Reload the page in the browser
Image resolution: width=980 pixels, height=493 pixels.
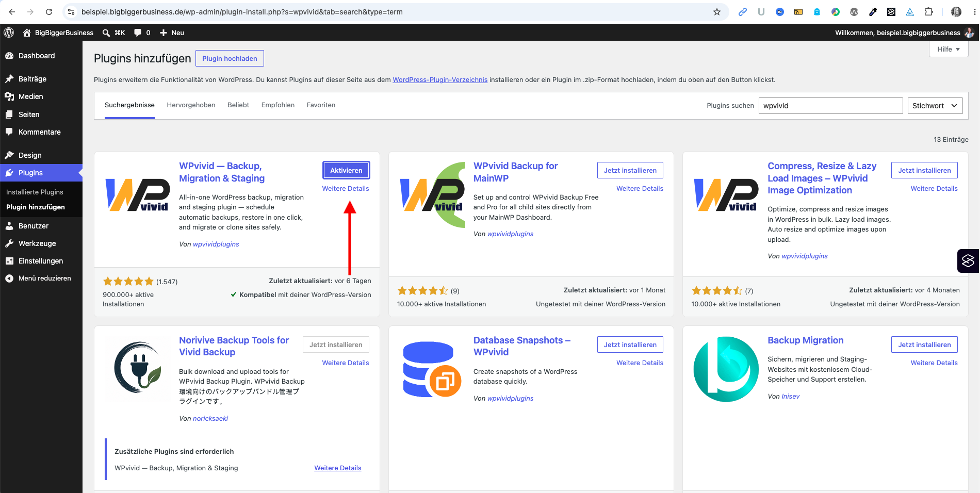(x=49, y=12)
